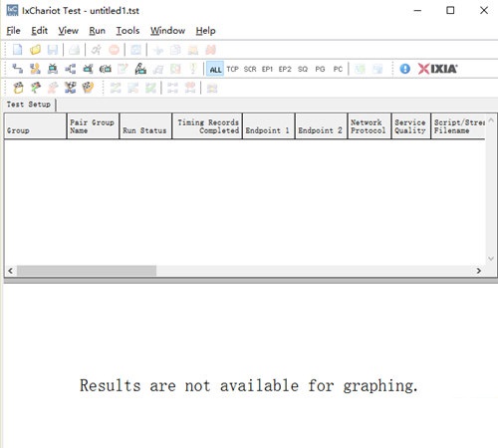
Task: Toggle the PC group filter
Action: tap(338, 69)
